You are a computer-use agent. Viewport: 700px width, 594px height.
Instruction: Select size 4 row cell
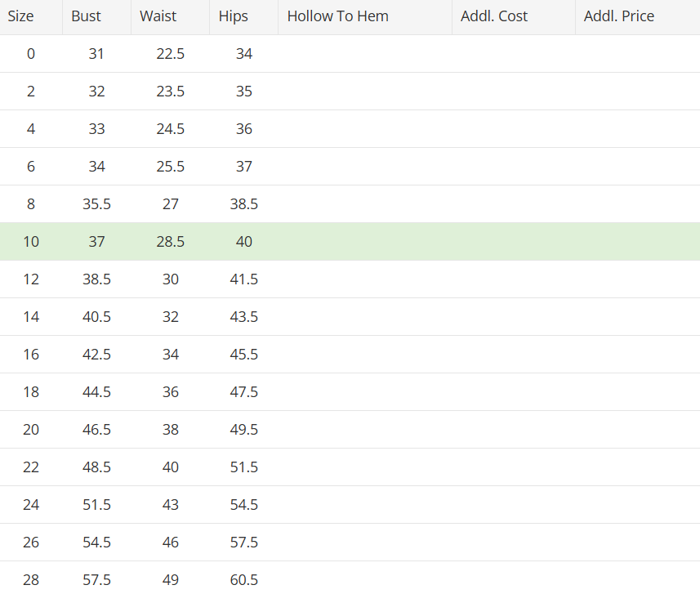pyautogui.click(x=31, y=128)
